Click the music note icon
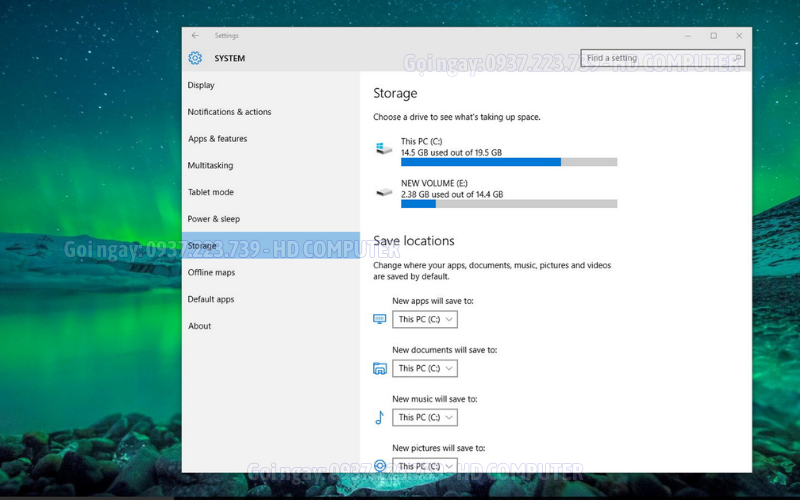 click(x=380, y=417)
